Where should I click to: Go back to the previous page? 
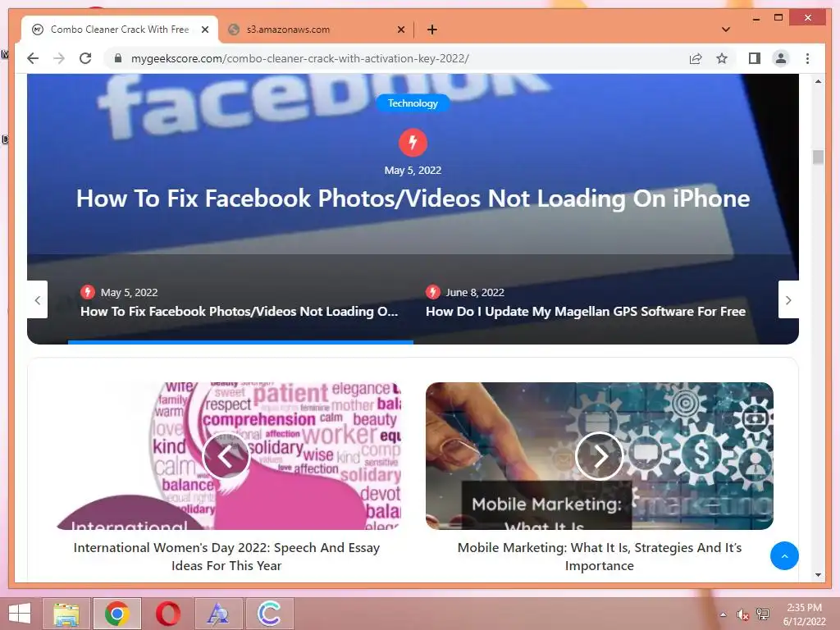coord(33,58)
